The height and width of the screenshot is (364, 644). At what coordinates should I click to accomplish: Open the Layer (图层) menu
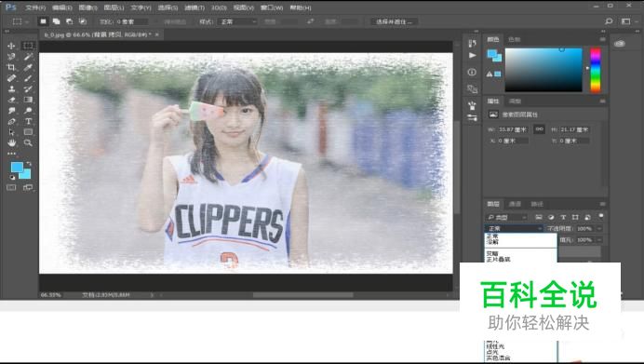point(114,7)
